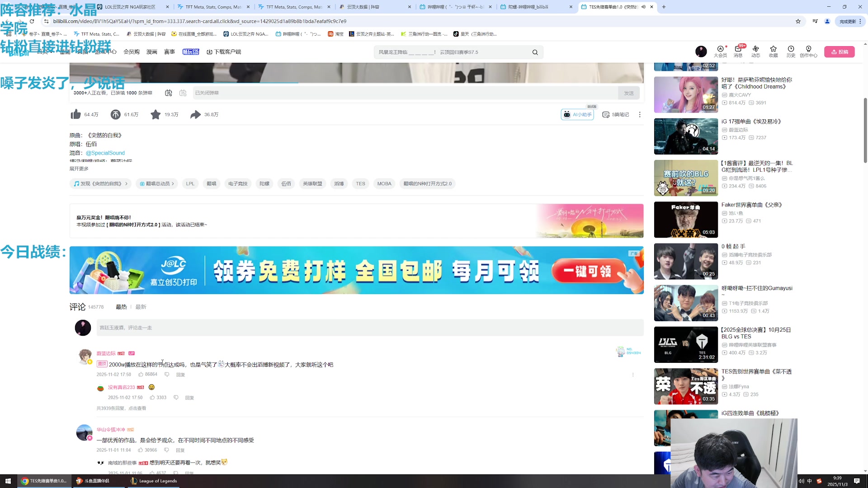Click the like (点赞) thumbs-up icon
This screenshot has height=488, width=868.
[x=76, y=114]
